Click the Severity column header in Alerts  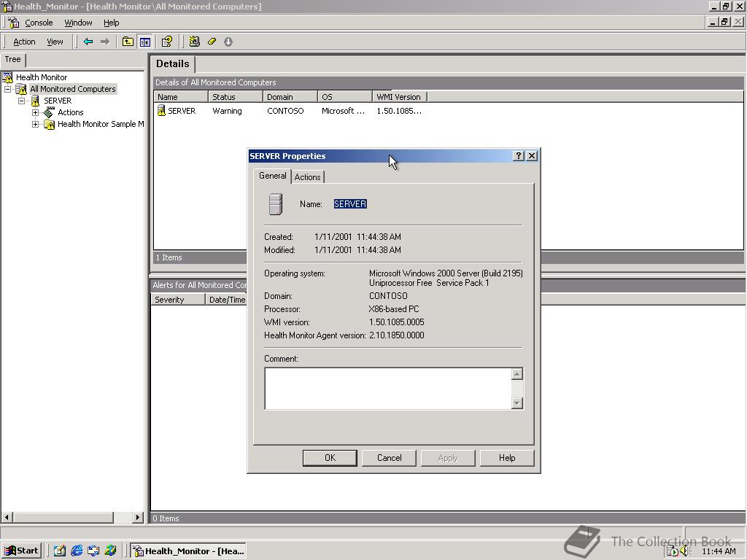point(178,300)
